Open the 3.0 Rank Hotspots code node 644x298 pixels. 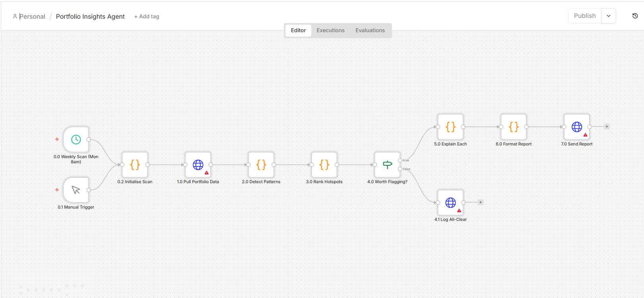324,164
